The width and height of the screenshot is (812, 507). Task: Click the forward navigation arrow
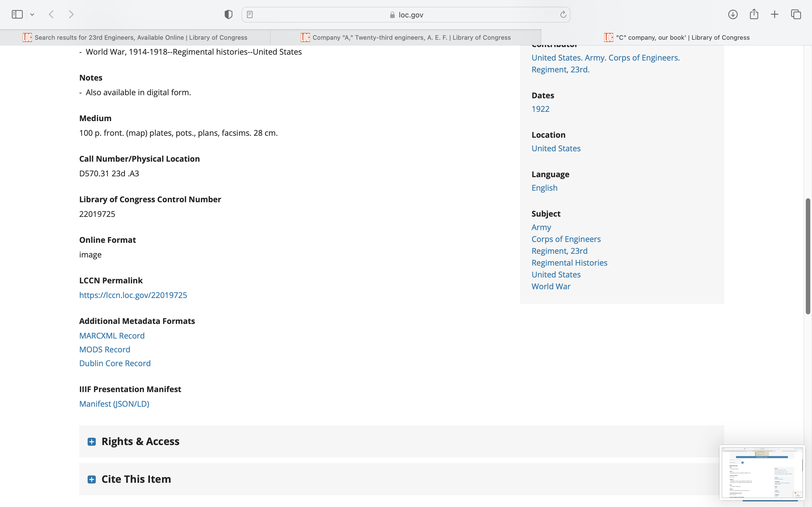[71, 14]
